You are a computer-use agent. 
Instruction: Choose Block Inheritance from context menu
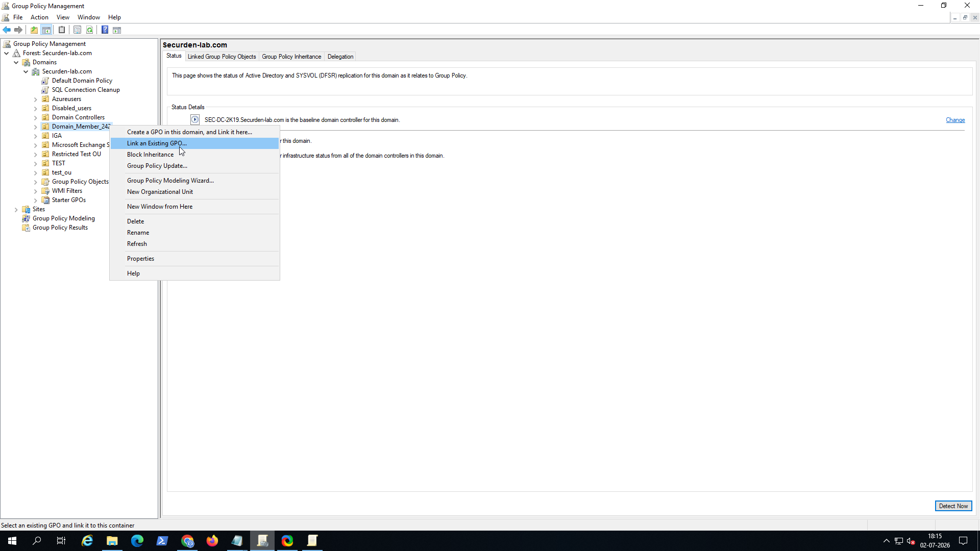194,155
